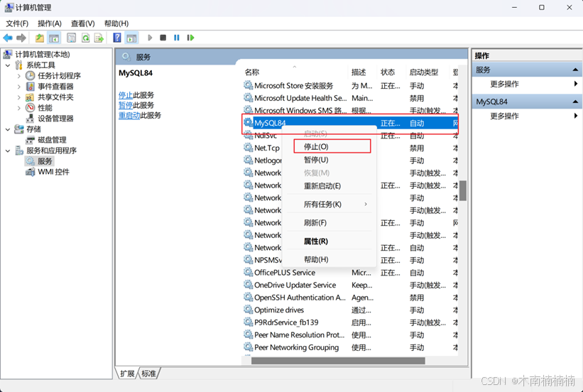Collapse the 存储 tree node
The height and width of the screenshot is (392, 583).
tap(8, 129)
